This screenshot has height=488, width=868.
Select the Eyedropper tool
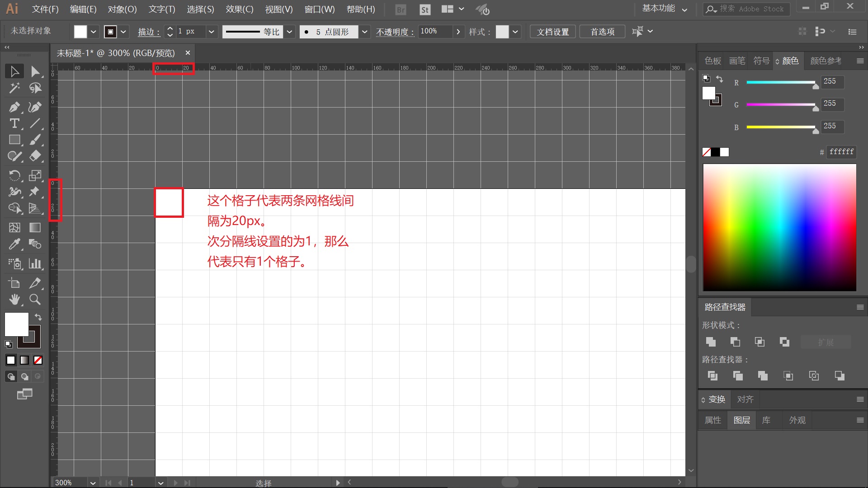(14, 244)
